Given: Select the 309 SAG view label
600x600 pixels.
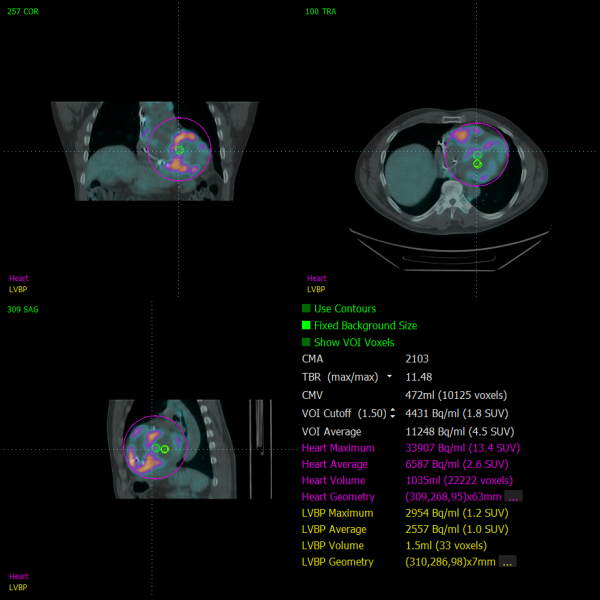Looking at the screenshot, I should pos(23,310).
